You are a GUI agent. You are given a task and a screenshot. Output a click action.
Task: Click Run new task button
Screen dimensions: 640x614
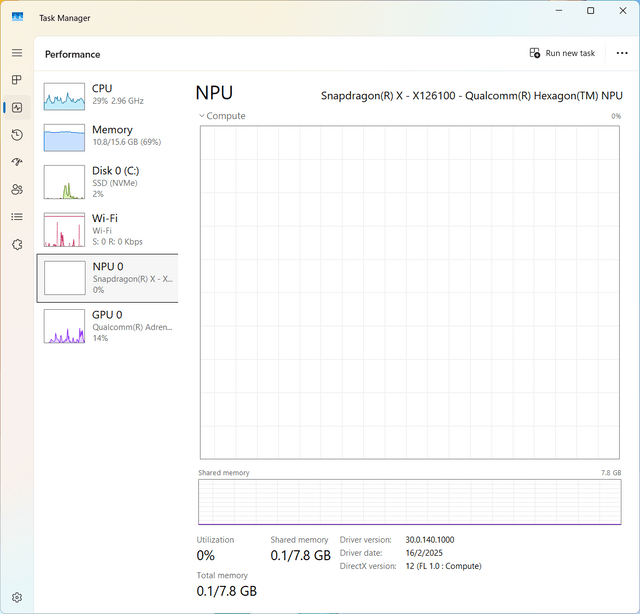[562, 53]
